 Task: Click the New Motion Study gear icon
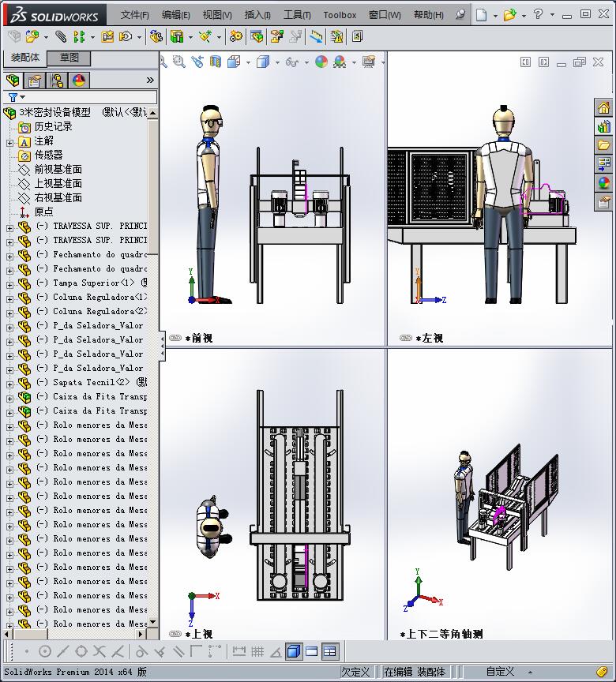click(x=236, y=36)
